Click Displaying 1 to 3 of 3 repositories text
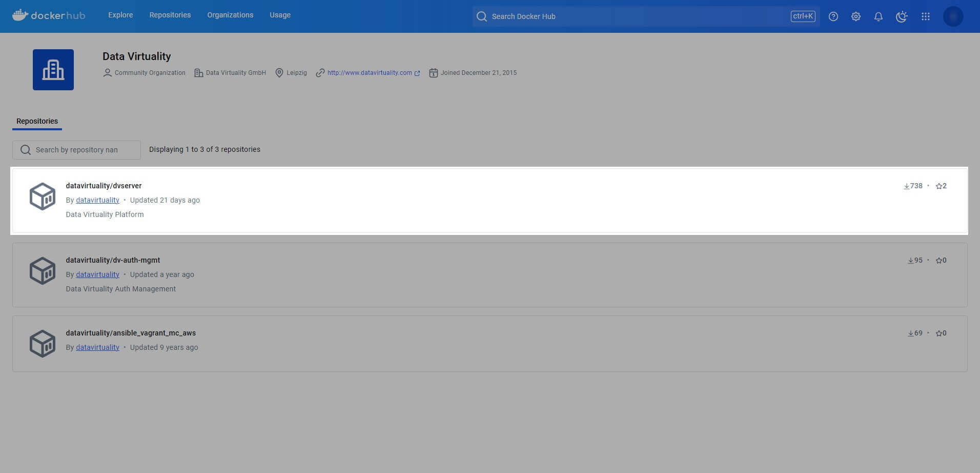 pyautogui.click(x=205, y=149)
